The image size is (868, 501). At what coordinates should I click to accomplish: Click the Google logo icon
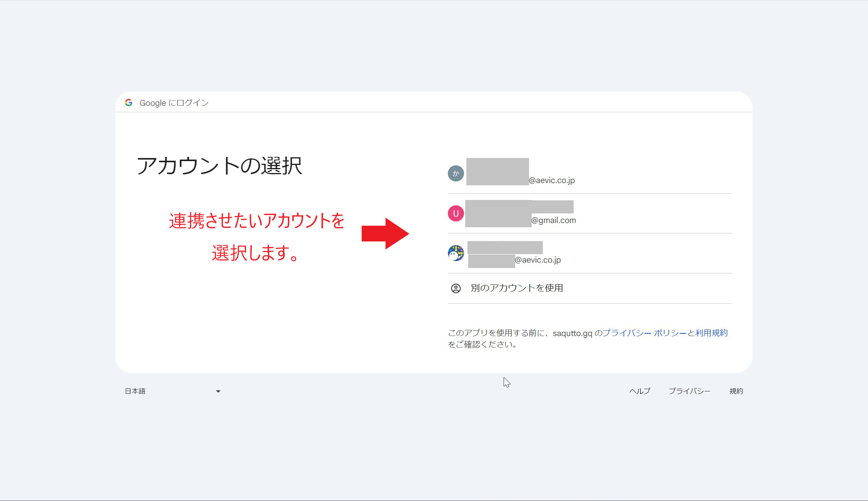(129, 102)
